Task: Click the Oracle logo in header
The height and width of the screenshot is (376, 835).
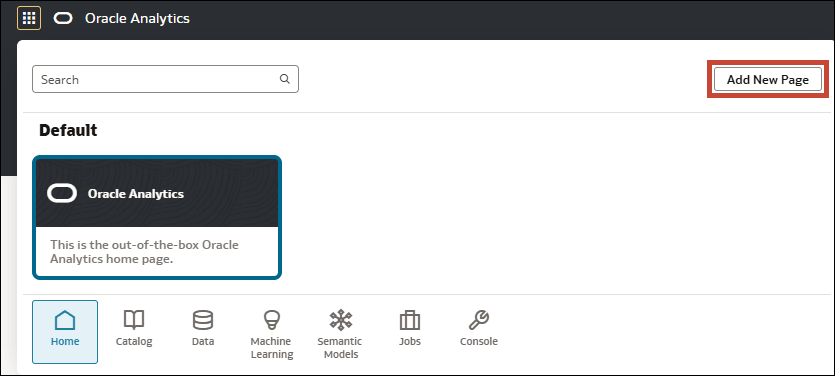Action: point(63,19)
